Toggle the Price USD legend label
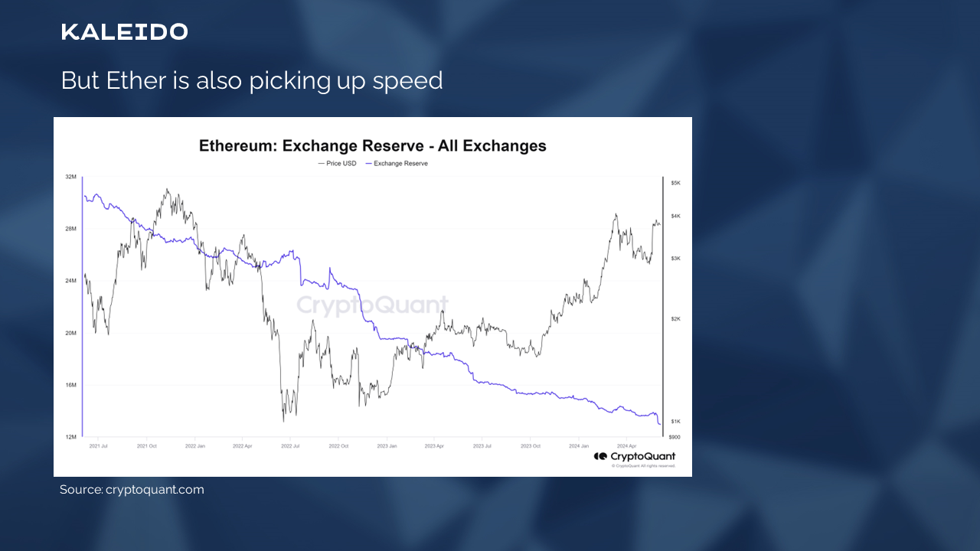The image size is (980, 551). 341,163
